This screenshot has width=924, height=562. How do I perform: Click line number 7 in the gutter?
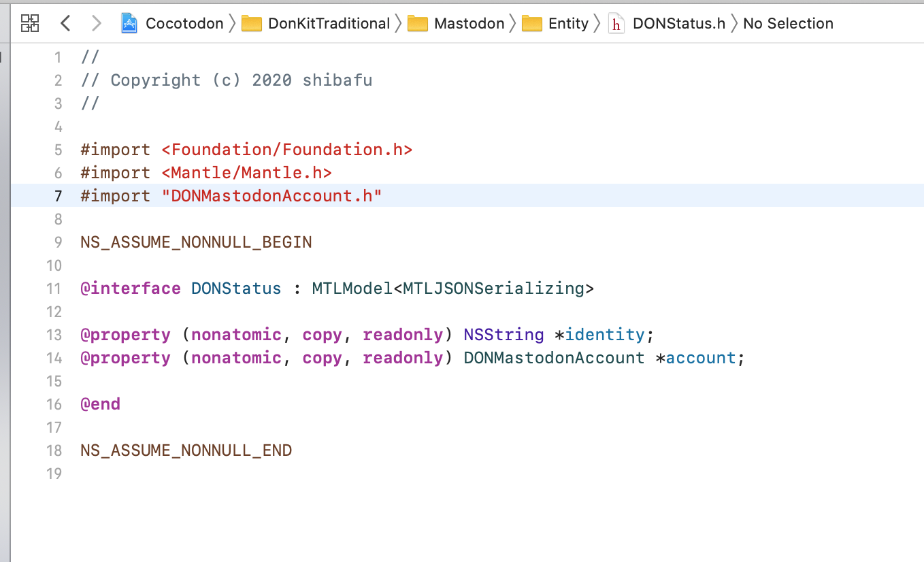(x=58, y=196)
